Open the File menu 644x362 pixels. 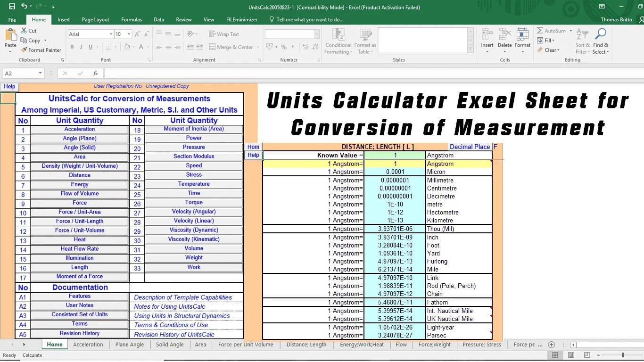[x=12, y=20]
